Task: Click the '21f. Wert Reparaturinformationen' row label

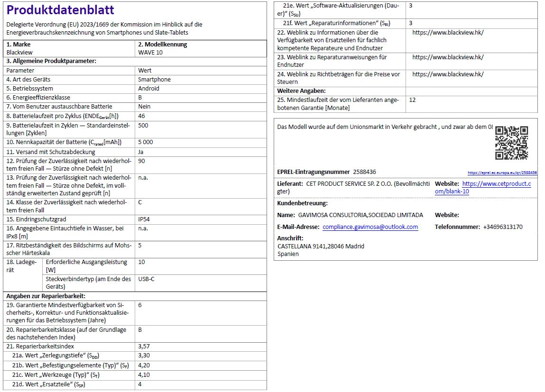Action: coord(336,23)
